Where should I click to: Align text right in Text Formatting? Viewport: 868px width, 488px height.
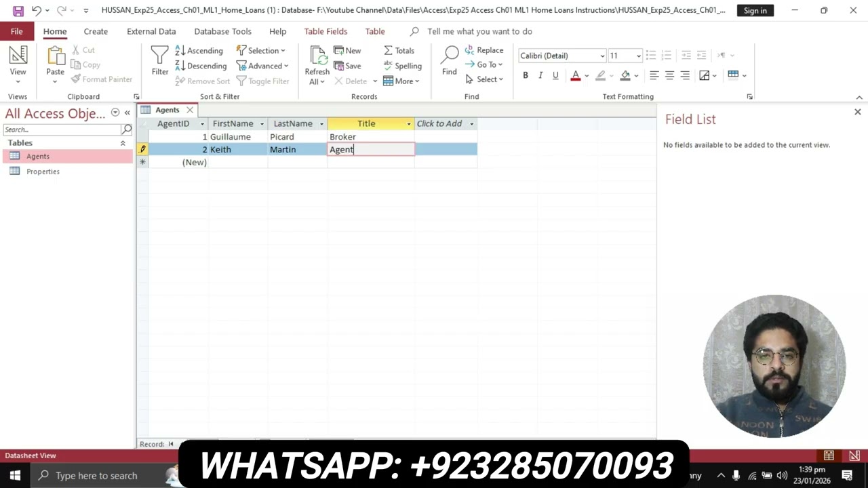(685, 75)
